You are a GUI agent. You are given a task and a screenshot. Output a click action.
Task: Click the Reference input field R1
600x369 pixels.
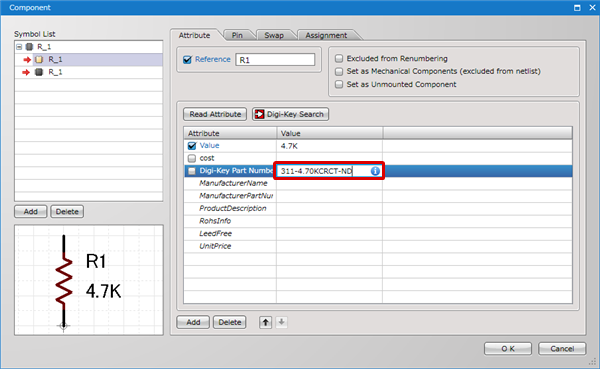point(275,60)
